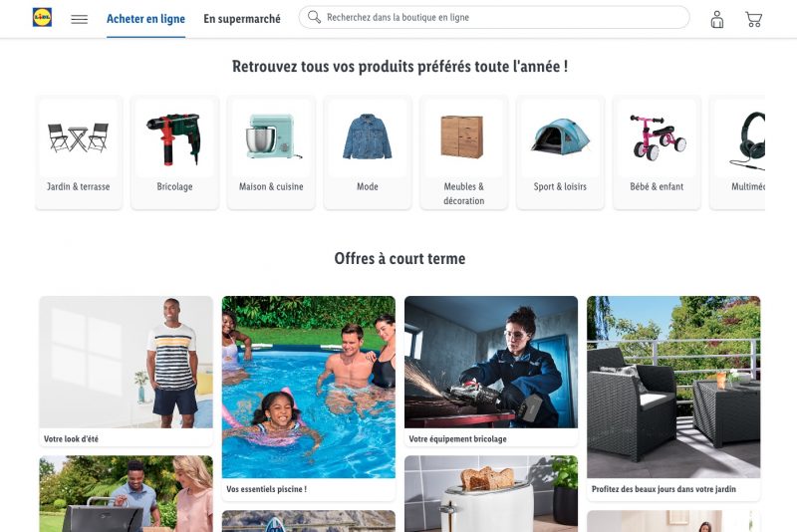Open the user account icon
The height and width of the screenshot is (532, 797).
pyautogui.click(x=717, y=19)
